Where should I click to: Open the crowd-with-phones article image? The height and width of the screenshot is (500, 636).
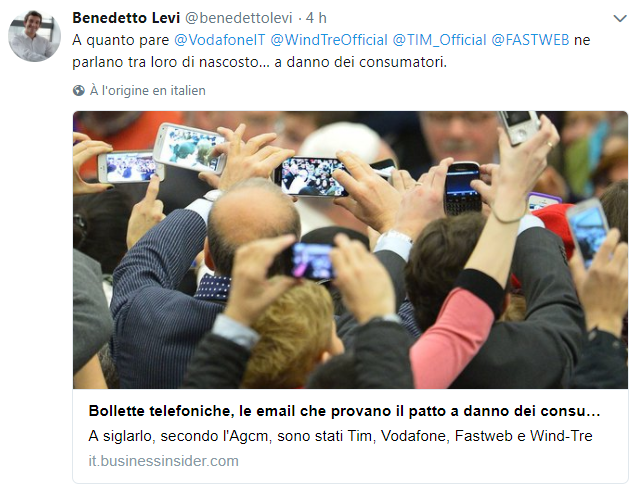click(350, 250)
